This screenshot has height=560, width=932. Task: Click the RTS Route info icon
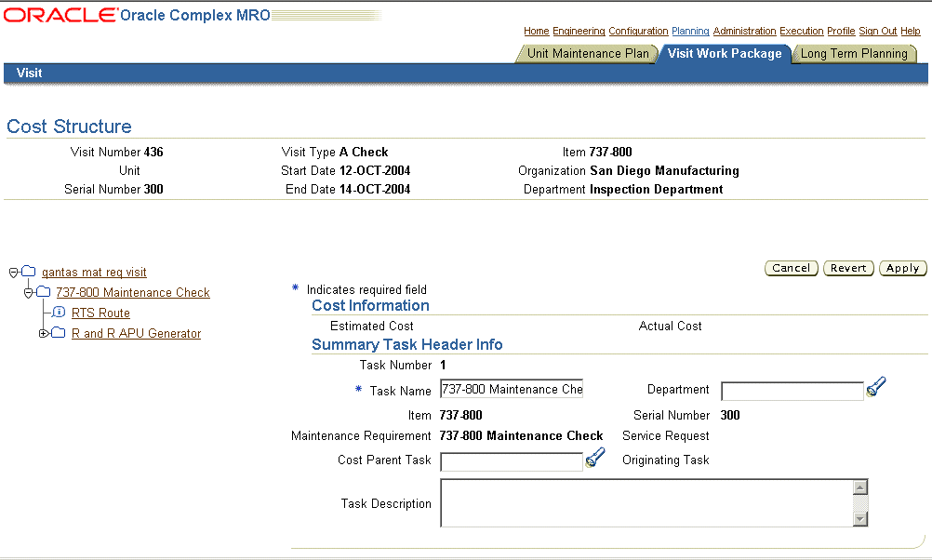[x=59, y=313]
